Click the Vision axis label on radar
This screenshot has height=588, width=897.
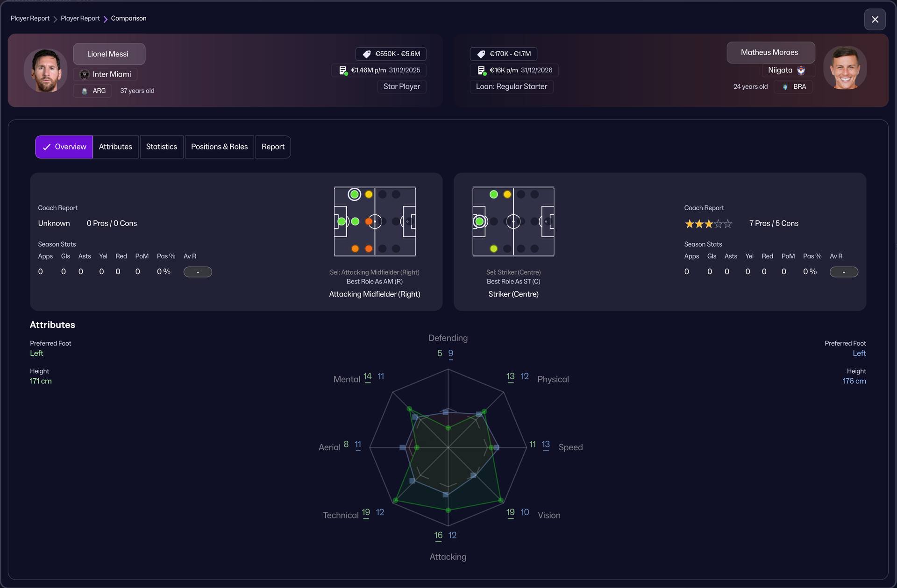pyautogui.click(x=549, y=515)
